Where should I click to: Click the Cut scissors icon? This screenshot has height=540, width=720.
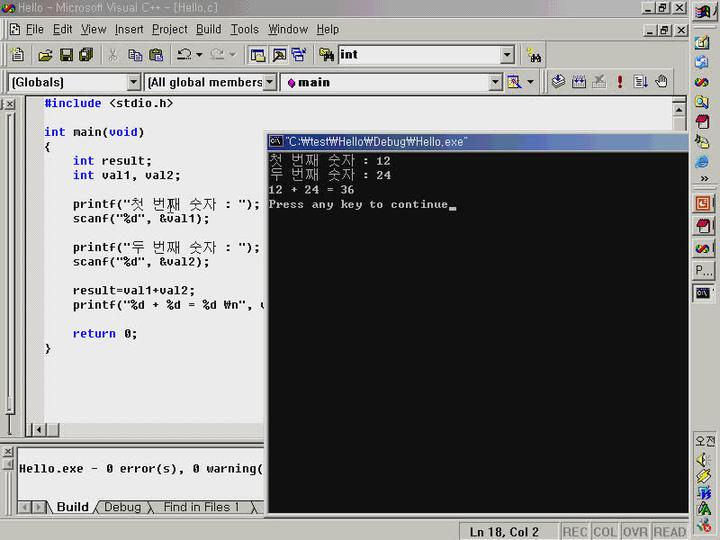click(112, 55)
